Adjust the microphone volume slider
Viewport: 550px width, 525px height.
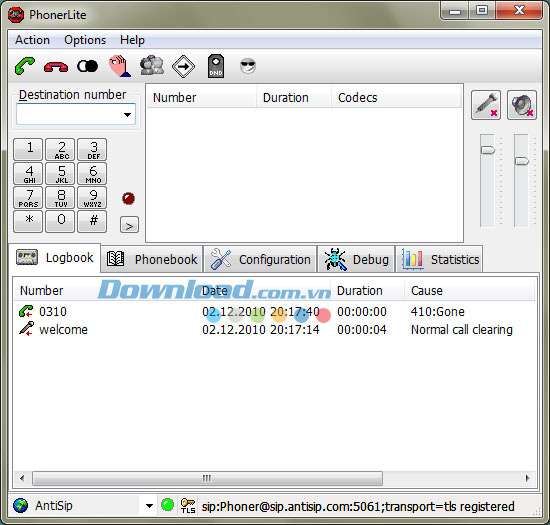[487, 150]
